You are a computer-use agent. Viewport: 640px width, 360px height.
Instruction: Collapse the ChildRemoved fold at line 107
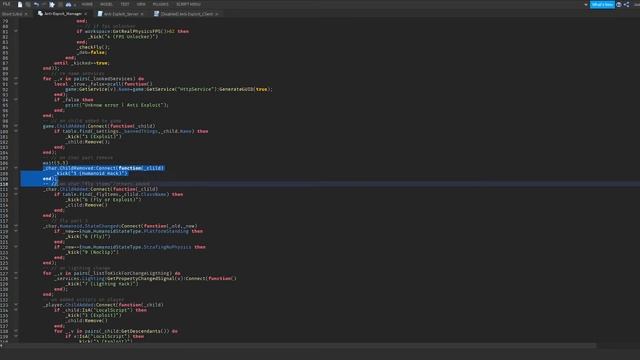pyautogui.click(x=16, y=168)
